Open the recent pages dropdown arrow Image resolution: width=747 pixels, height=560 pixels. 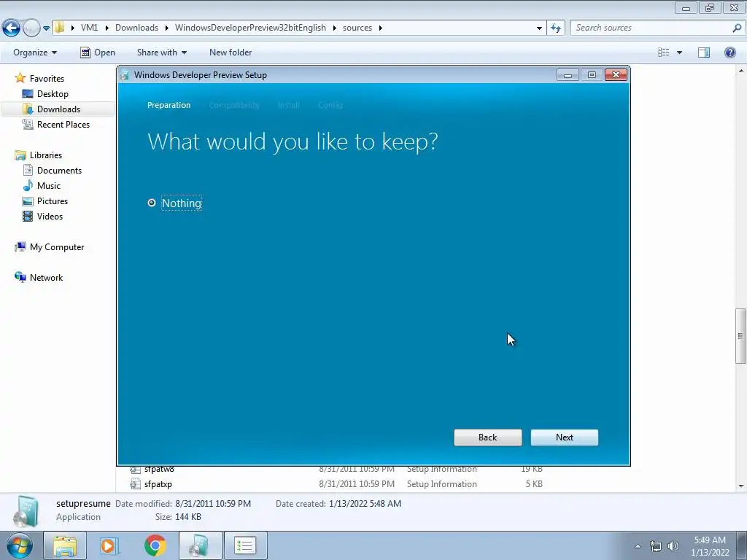(x=46, y=28)
